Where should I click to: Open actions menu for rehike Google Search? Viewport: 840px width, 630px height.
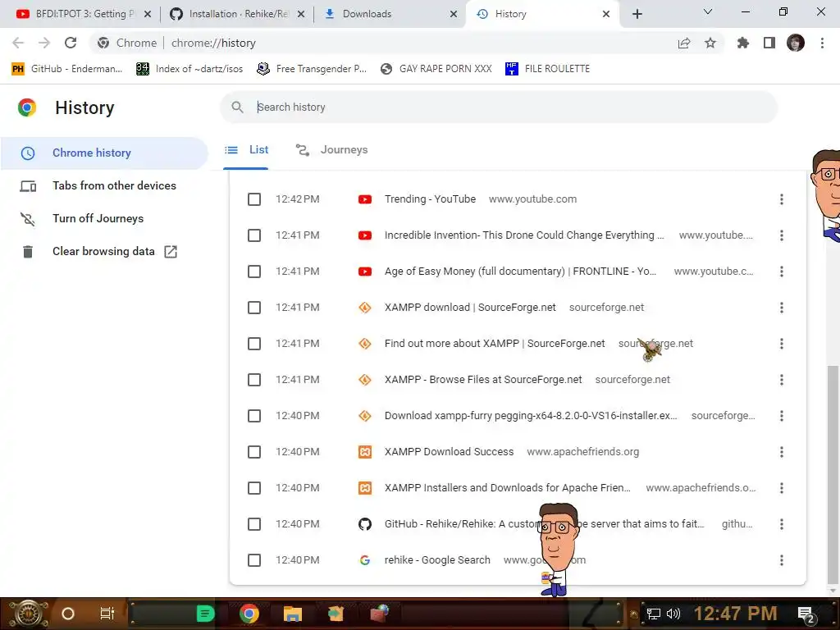click(x=782, y=560)
